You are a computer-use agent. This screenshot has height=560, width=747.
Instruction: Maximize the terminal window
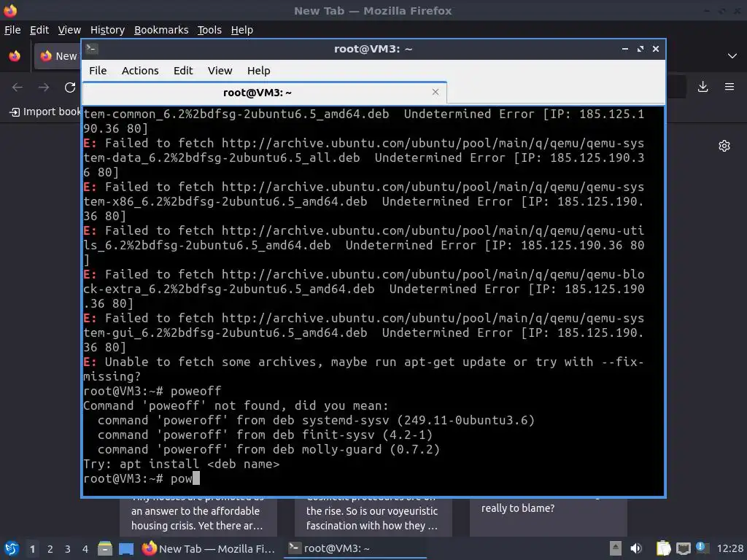(x=640, y=49)
